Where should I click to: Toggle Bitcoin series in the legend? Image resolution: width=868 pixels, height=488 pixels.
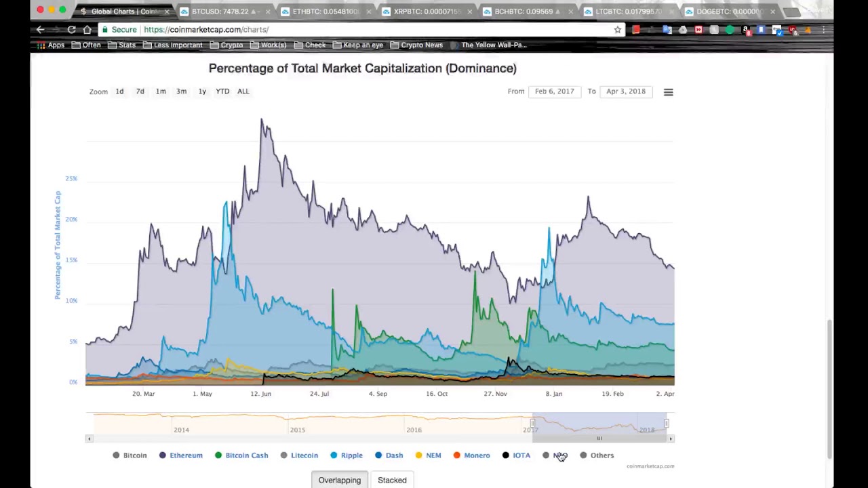pos(130,455)
